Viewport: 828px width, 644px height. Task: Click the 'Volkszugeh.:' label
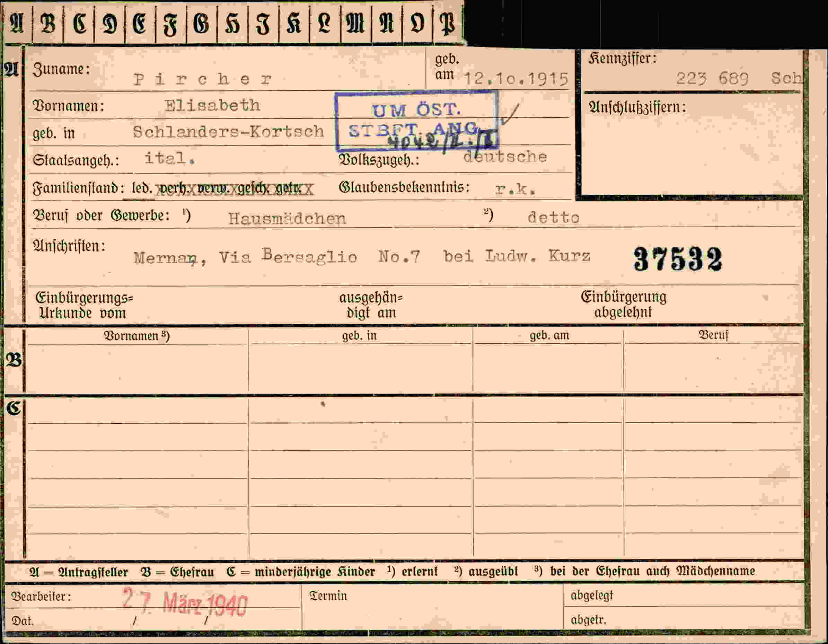(379, 160)
